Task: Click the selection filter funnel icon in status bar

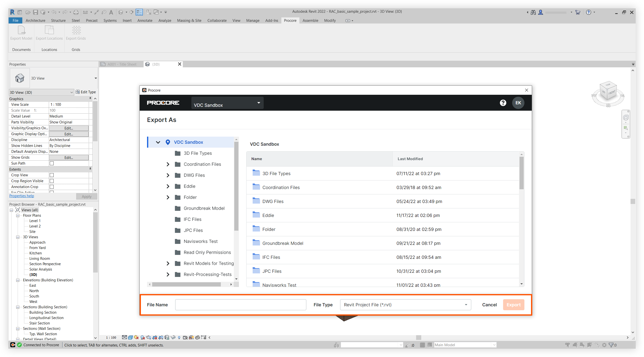Action: (x=611, y=345)
